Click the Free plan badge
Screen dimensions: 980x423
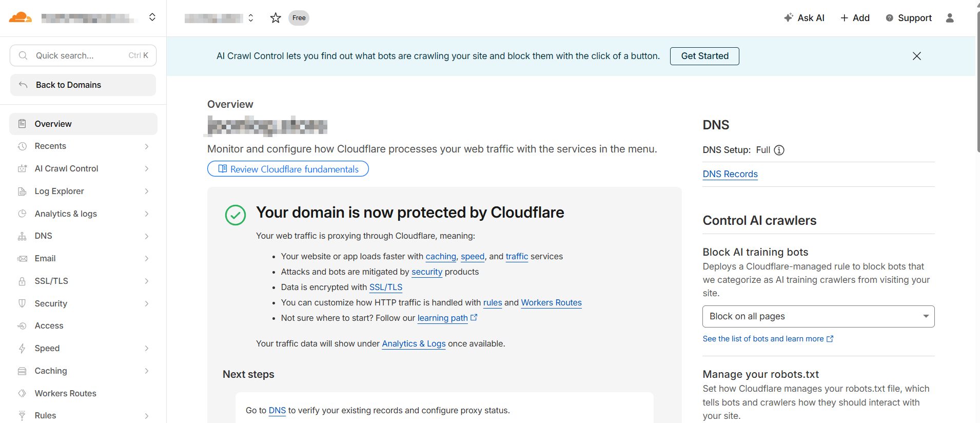click(x=299, y=18)
